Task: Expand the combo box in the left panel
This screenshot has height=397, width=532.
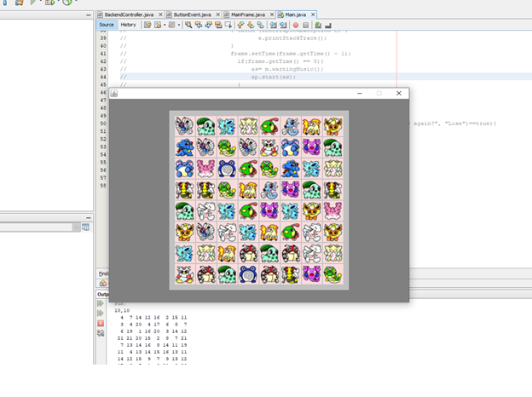Action: pyautogui.click(x=85, y=227)
